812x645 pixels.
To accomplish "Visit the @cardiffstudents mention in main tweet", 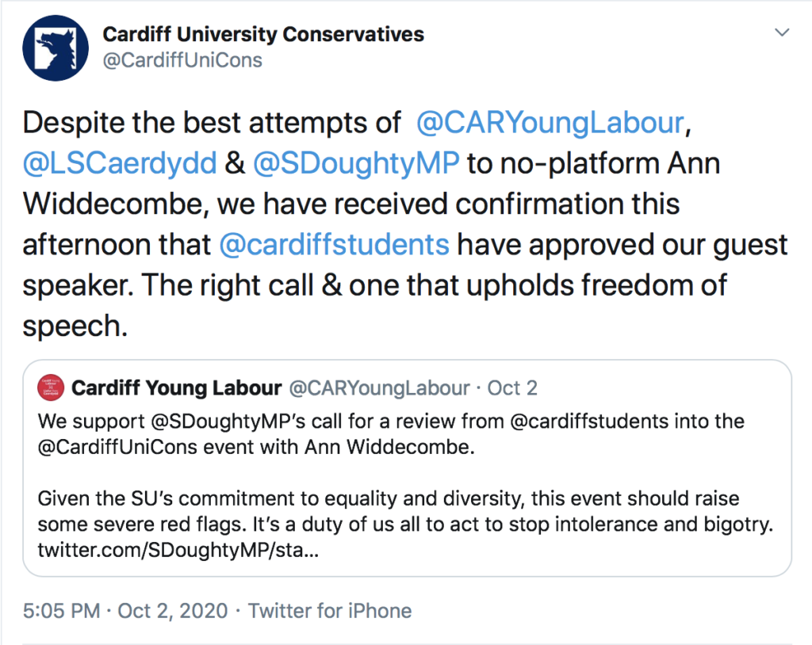I will [x=334, y=245].
